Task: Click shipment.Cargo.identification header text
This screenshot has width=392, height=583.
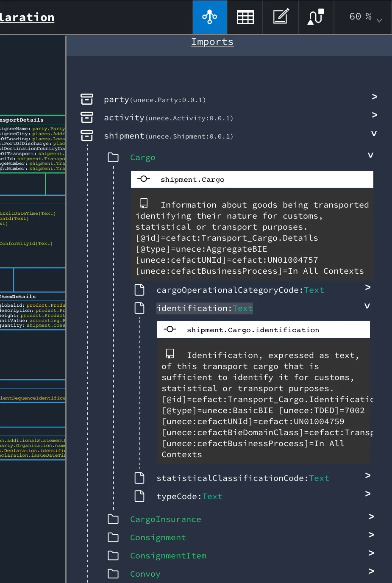Action: coord(253,330)
